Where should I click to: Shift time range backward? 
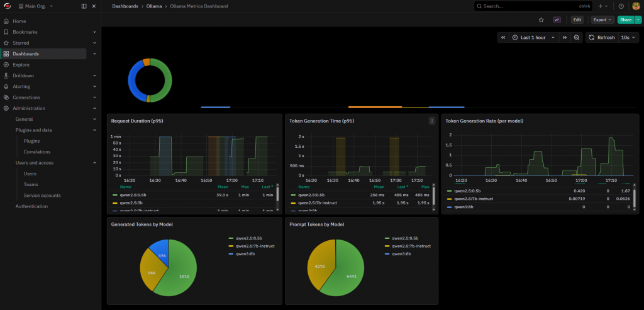click(x=503, y=38)
